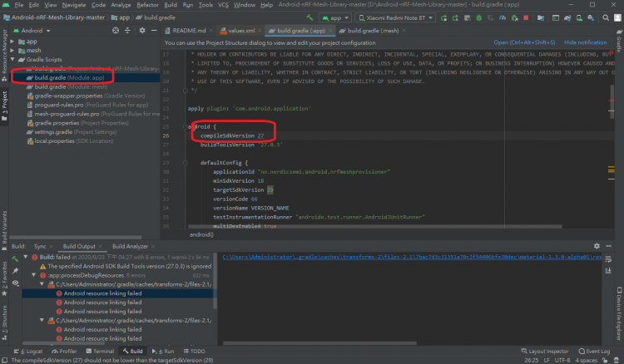Open the File menu

pos(18,5)
